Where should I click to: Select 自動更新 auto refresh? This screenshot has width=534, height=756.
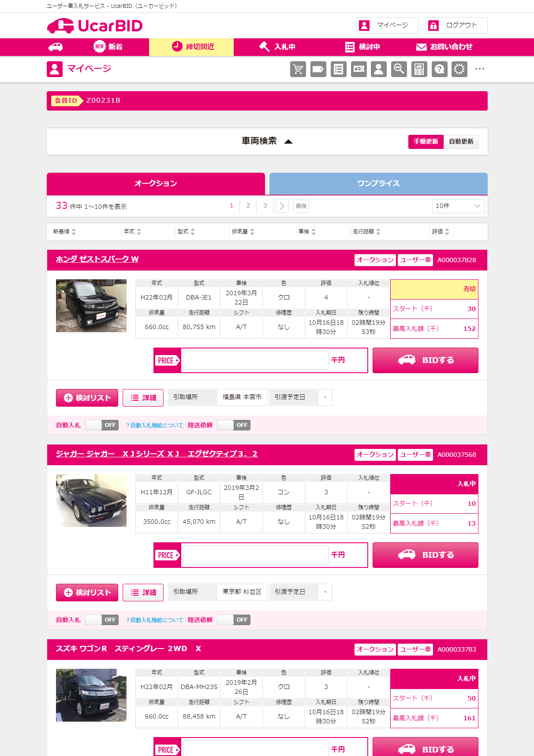(461, 141)
